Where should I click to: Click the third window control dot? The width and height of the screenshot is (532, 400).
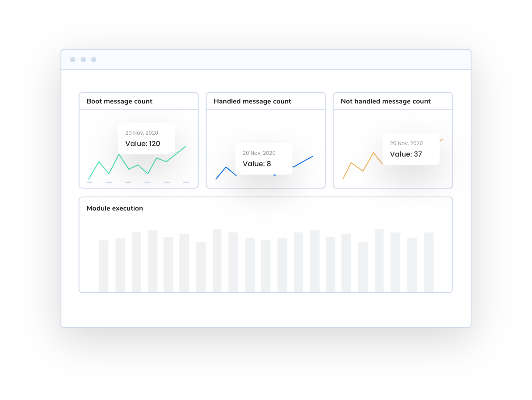(94, 60)
